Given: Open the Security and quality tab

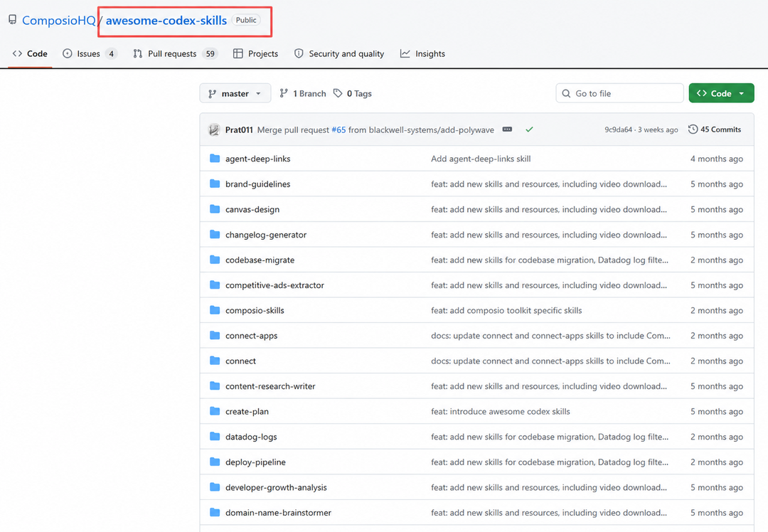Looking at the screenshot, I should pos(339,54).
